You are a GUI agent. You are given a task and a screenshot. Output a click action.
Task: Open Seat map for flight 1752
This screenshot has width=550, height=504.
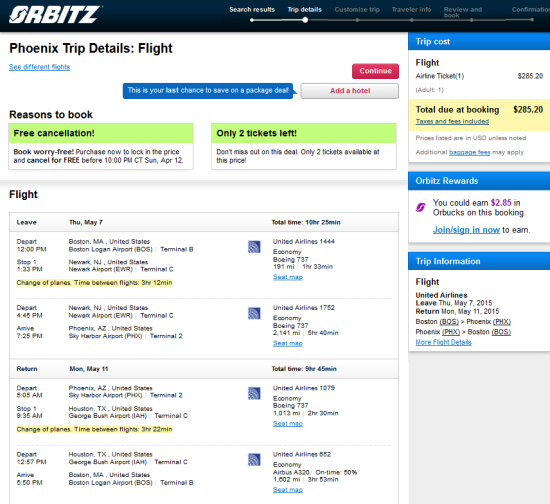288,343
